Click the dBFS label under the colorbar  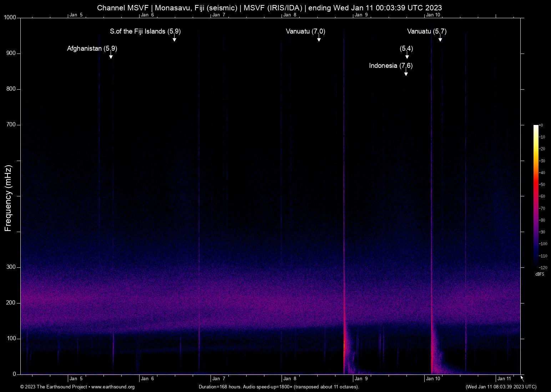coord(540,274)
